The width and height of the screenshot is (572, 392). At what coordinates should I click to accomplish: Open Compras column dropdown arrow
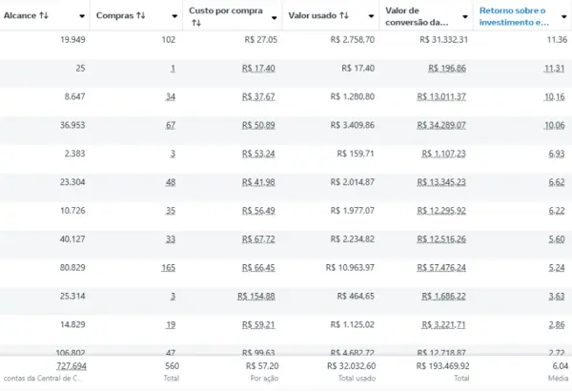(x=174, y=16)
